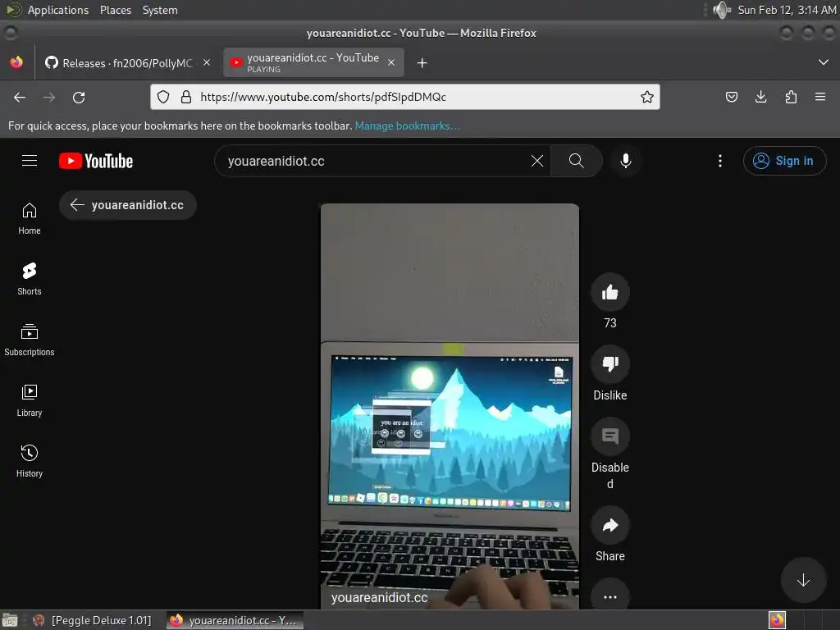The image size is (840, 630).
Task: Open Library in YouTube sidebar
Action: (x=30, y=400)
